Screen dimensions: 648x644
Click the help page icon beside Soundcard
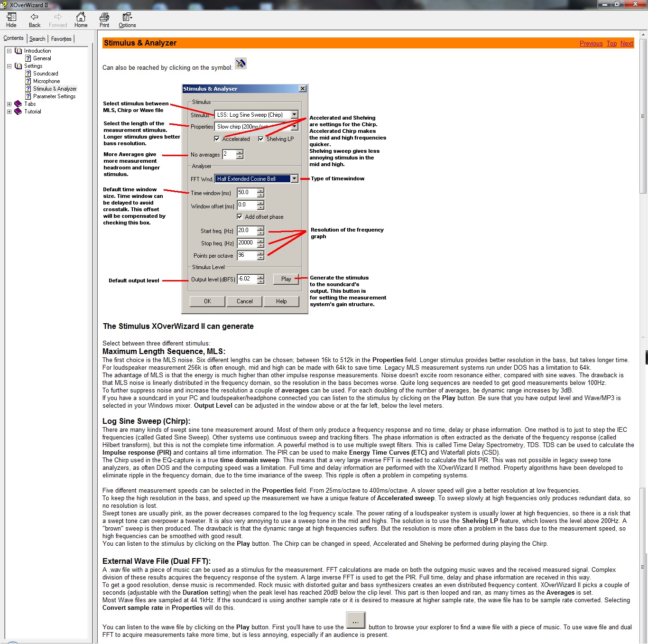pos(28,74)
